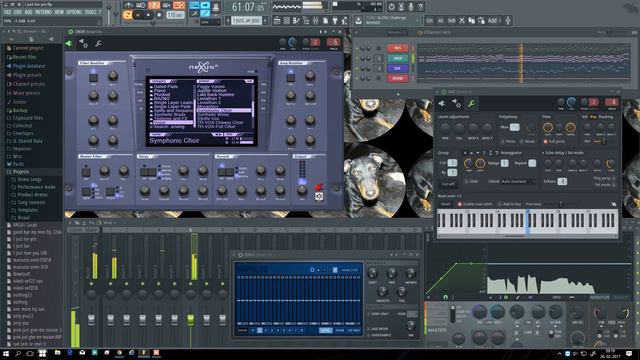This screenshot has width=640, height=360.
Task: Click the Nexus plugin wrench settings icon
Action: [x=98, y=43]
